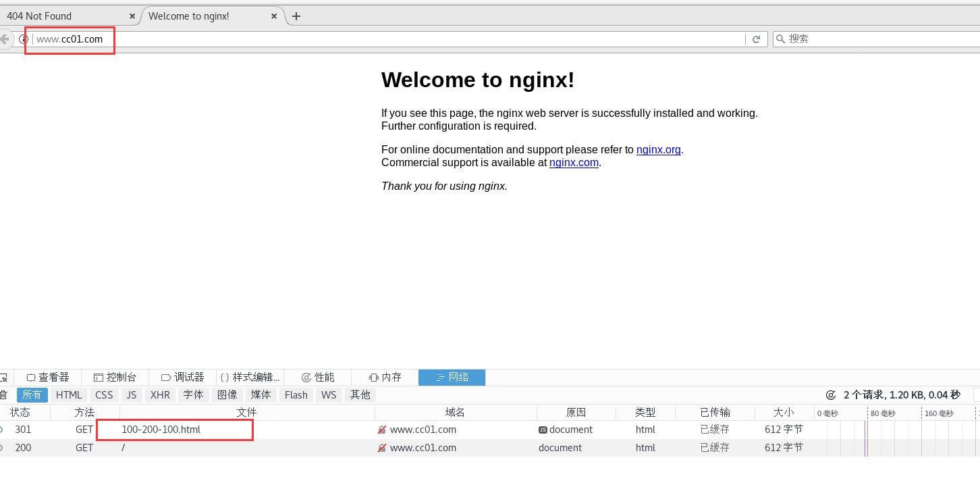Sort by 原因 column header
This screenshot has width=980, height=487.
click(x=576, y=412)
